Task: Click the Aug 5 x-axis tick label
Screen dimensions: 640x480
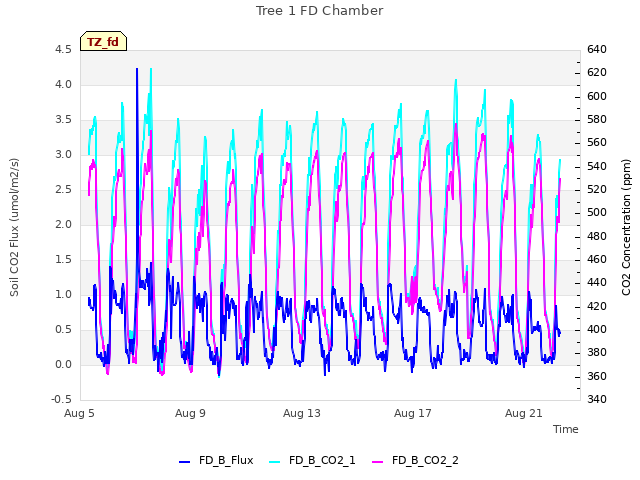Action: point(79,413)
